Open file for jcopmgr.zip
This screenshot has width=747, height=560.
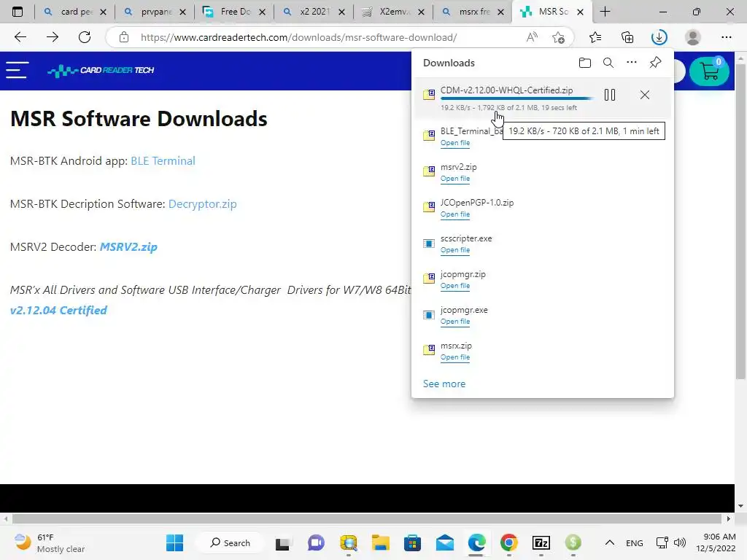click(x=455, y=286)
